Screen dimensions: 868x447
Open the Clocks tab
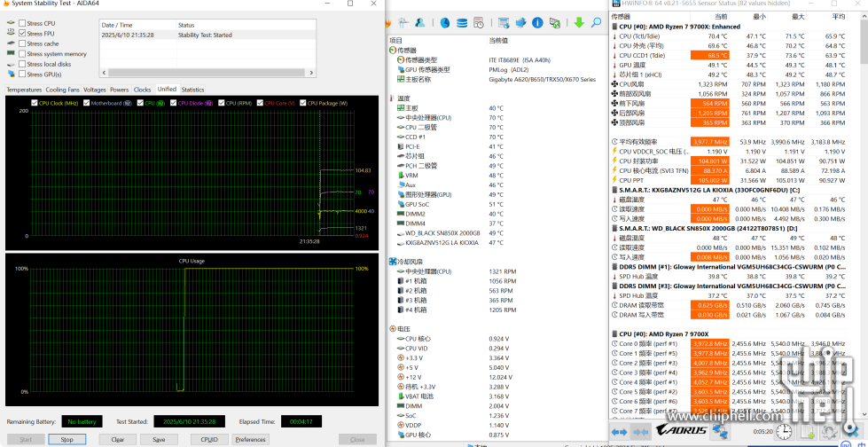(x=142, y=90)
